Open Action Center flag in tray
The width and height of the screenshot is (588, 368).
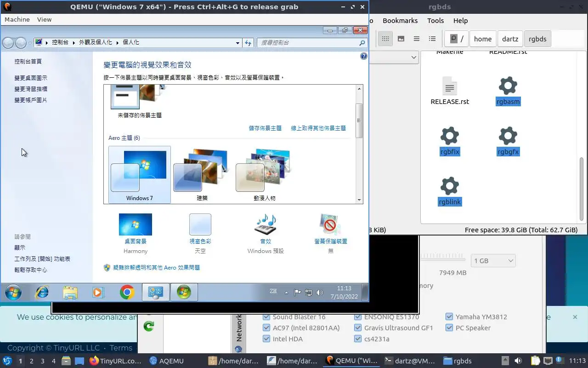(297, 292)
